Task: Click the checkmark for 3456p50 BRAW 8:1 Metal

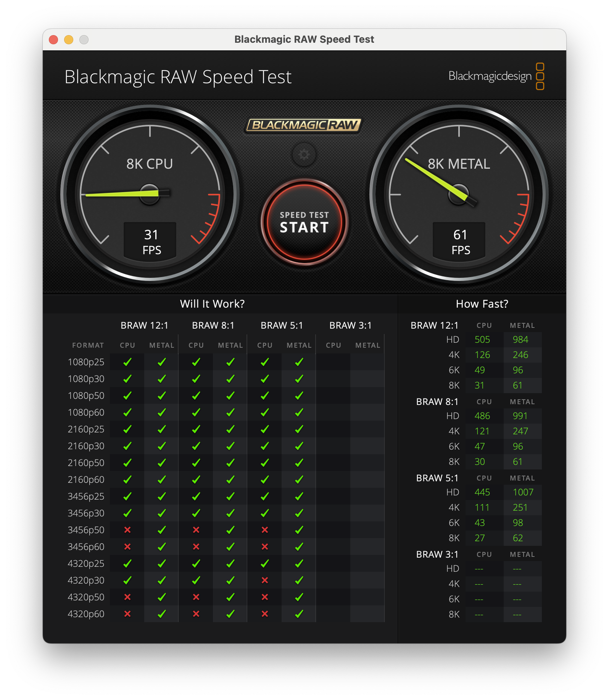Action: point(230,530)
